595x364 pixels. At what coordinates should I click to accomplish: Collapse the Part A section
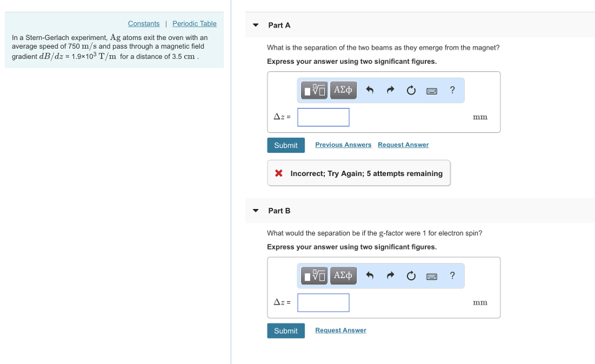(256, 25)
